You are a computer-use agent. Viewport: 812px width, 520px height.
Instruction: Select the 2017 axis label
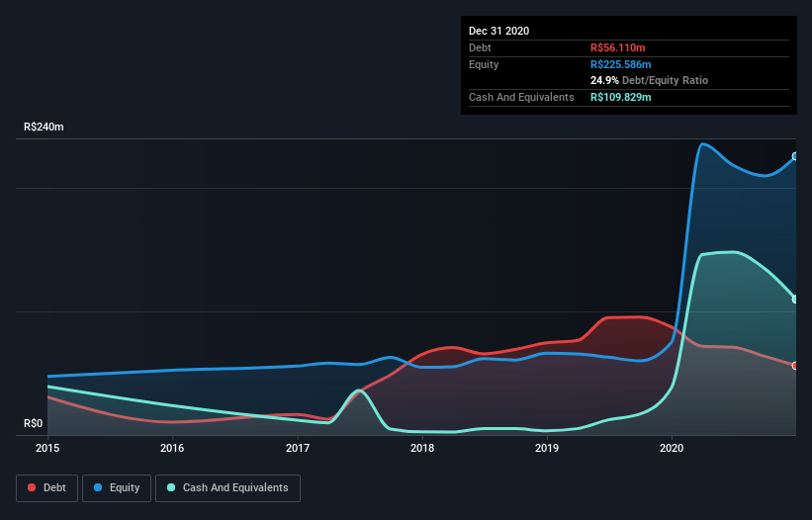point(298,448)
